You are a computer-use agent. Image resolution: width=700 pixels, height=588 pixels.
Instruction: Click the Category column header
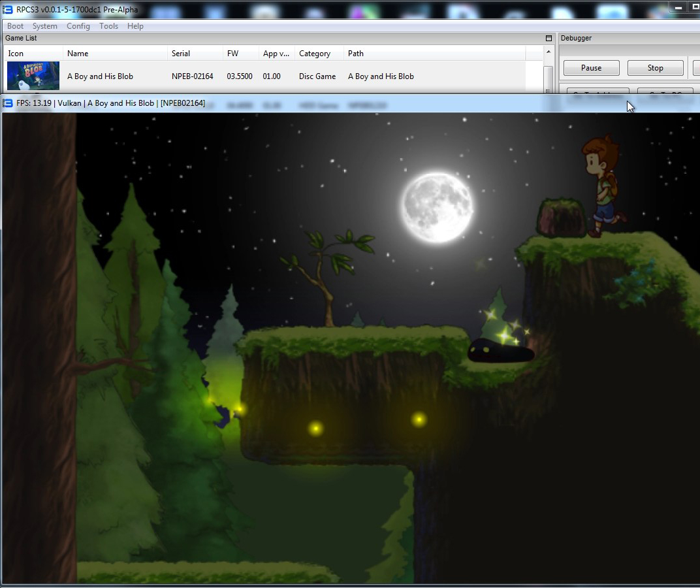click(x=319, y=53)
